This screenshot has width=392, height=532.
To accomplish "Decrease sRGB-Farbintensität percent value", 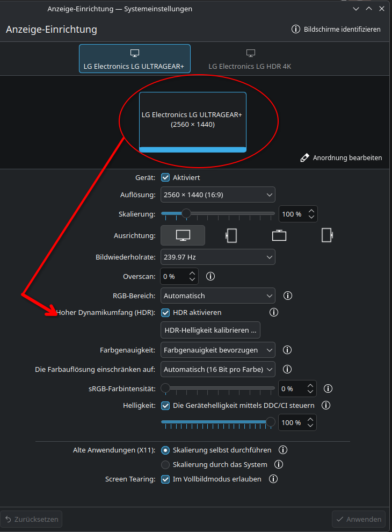I will [x=310, y=392].
